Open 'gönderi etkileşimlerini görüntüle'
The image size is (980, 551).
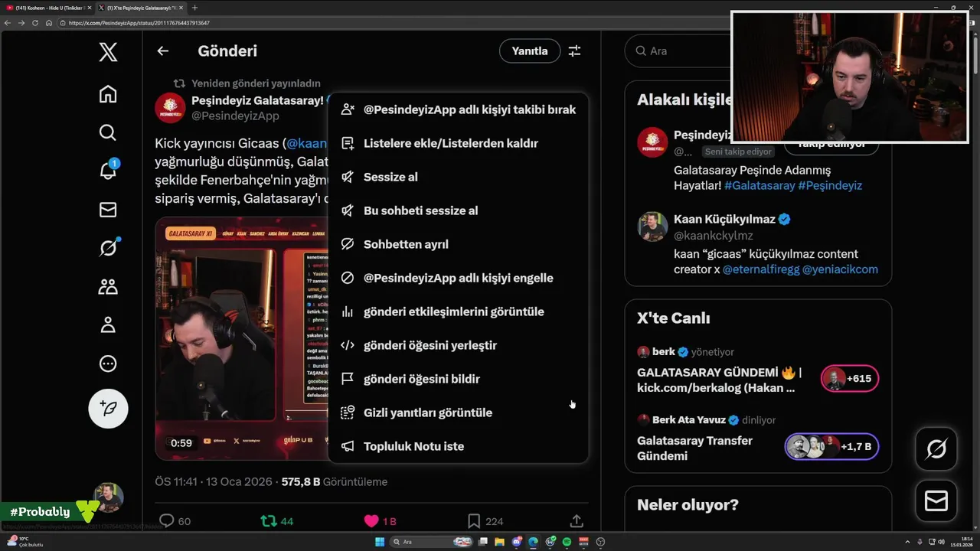[458, 311]
